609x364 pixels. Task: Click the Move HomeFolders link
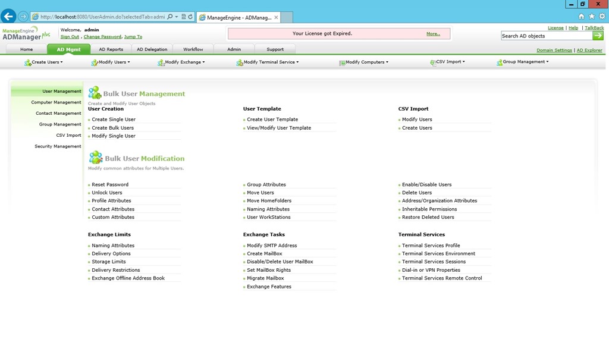(269, 201)
